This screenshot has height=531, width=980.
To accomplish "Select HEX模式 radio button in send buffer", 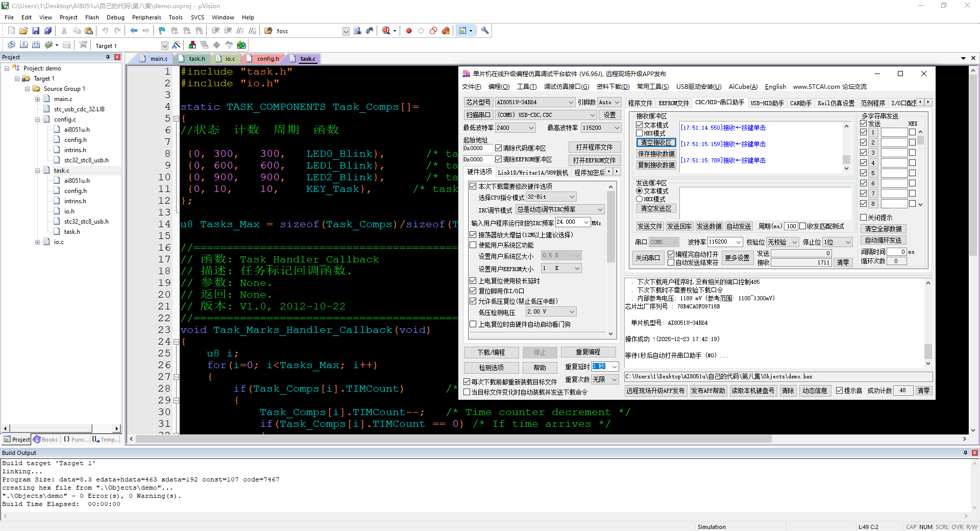I will click(x=639, y=199).
